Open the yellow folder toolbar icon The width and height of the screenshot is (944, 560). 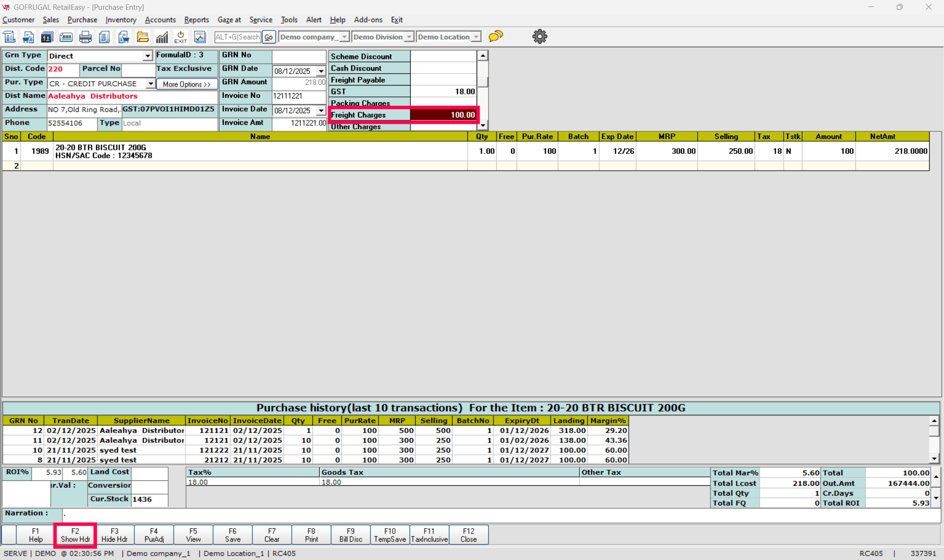point(143,37)
